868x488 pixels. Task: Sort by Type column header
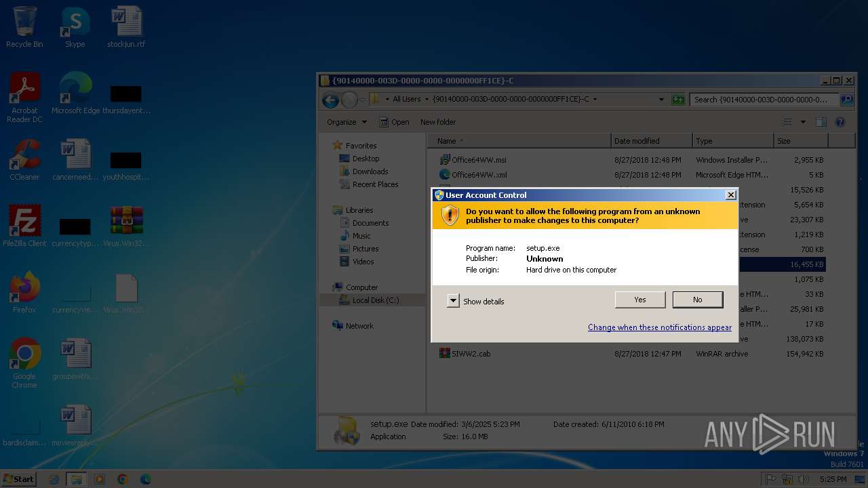click(733, 141)
